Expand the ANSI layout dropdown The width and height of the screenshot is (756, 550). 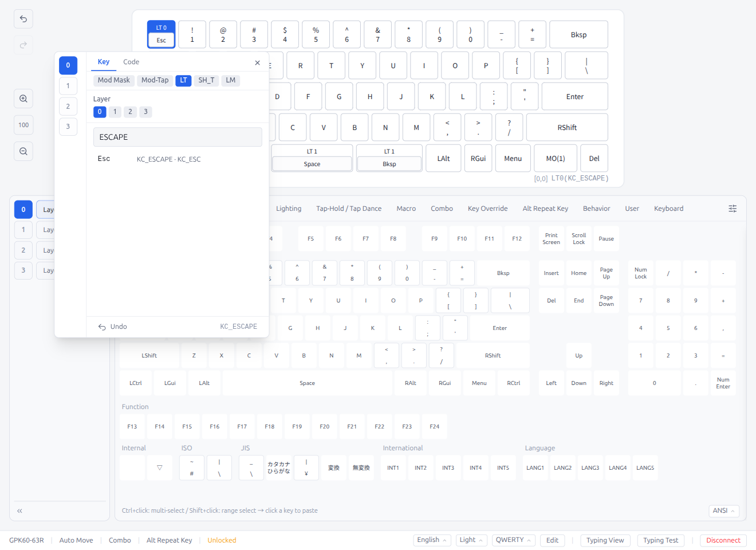[x=724, y=510]
